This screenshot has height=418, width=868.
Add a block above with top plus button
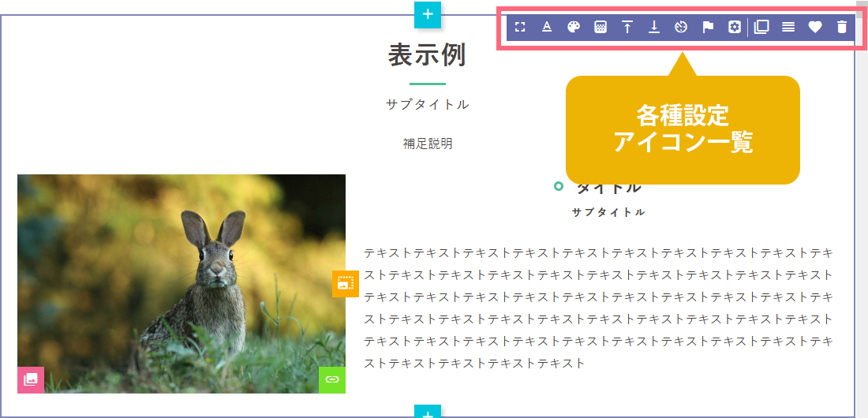click(x=427, y=14)
